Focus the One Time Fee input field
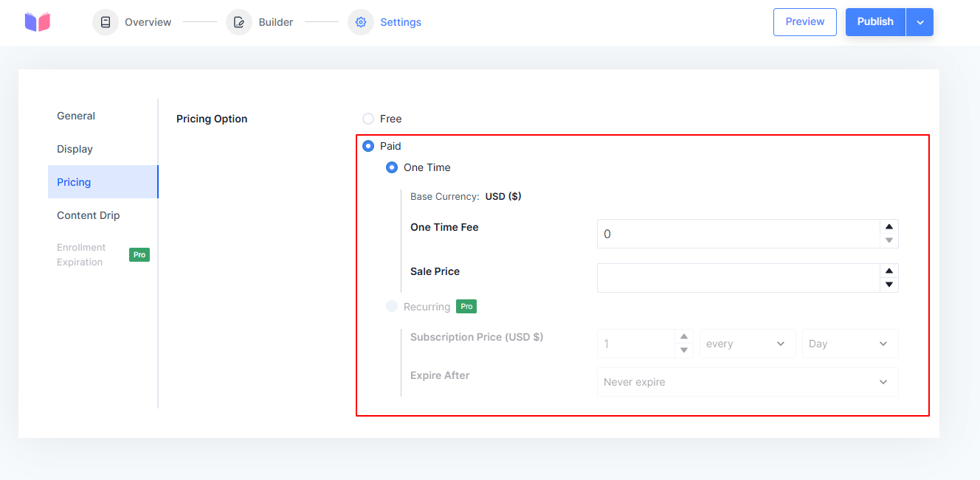This screenshot has width=980, height=480. pos(739,234)
